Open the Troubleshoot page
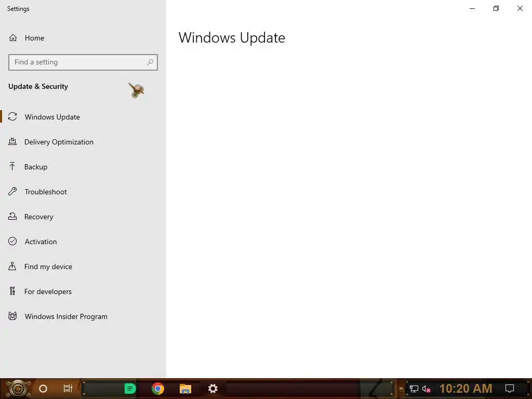Screen dimensions: 532x399 83,192
